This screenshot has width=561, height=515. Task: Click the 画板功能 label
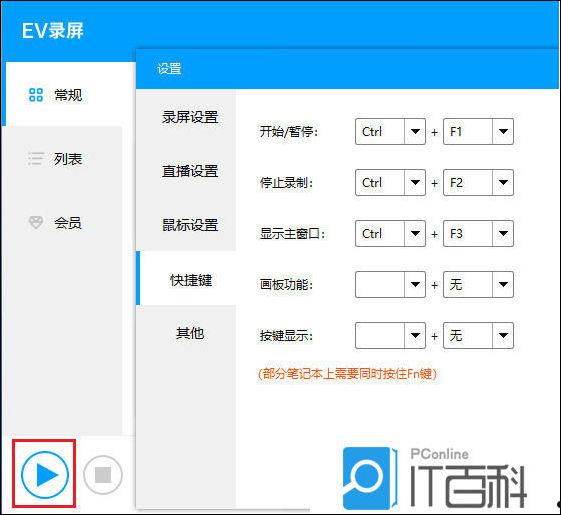coord(286,285)
